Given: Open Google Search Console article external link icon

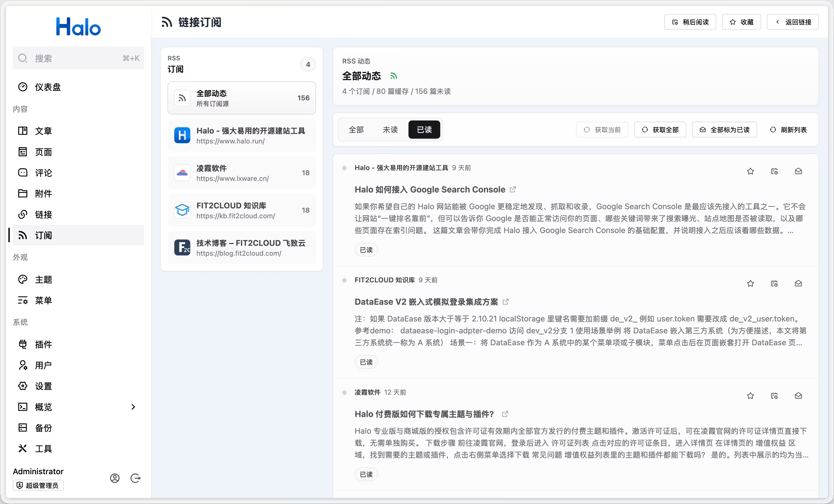Looking at the screenshot, I should point(513,190).
